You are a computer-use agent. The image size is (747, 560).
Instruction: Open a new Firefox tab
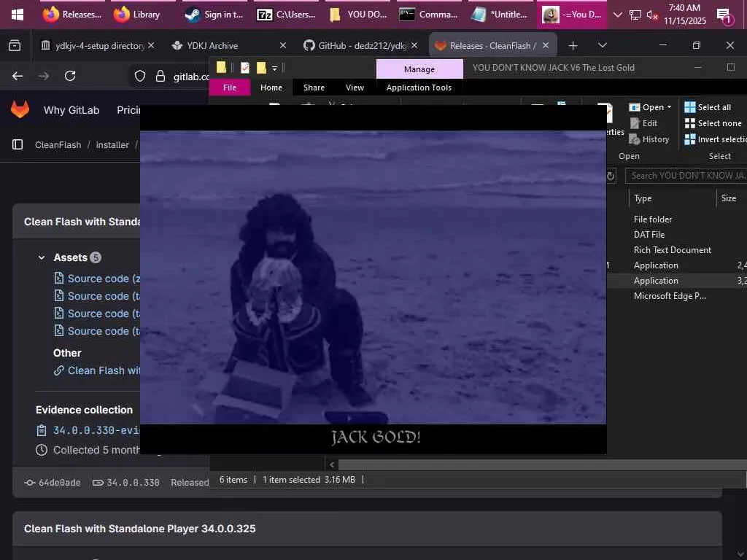[573, 46]
